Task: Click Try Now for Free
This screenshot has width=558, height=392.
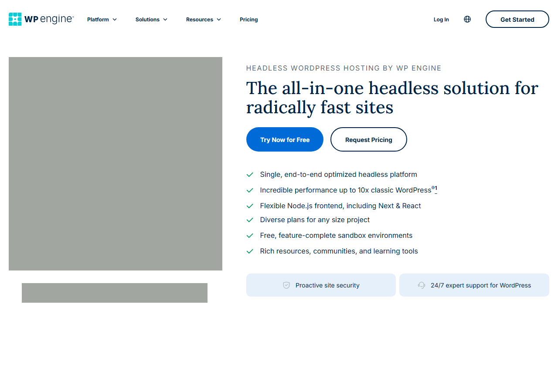Action: [285, 139]
